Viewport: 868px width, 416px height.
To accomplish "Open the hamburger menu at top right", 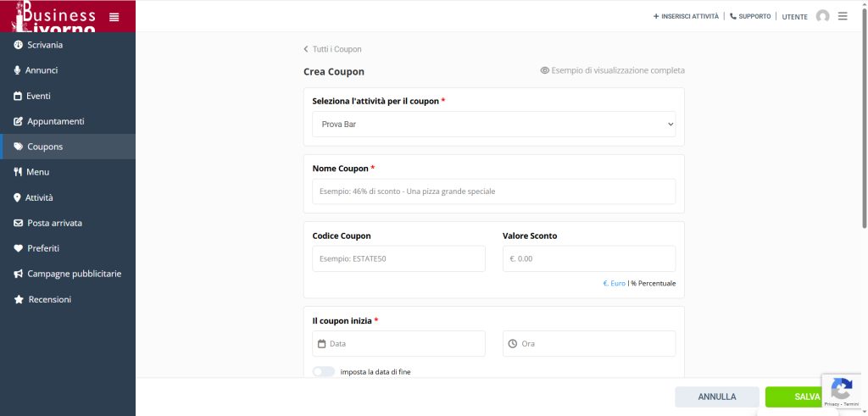I will (x=843, y=16).
